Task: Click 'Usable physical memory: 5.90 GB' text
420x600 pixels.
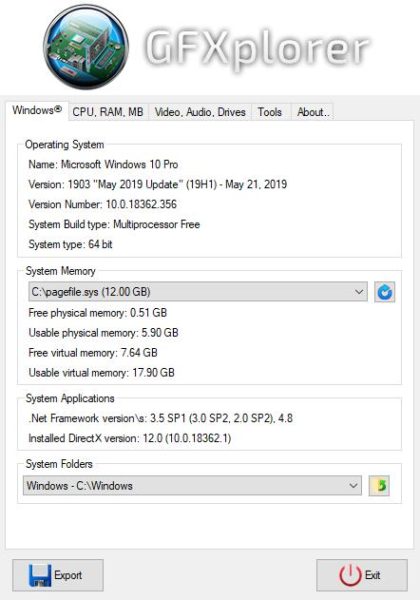Action: click(103, 333)
